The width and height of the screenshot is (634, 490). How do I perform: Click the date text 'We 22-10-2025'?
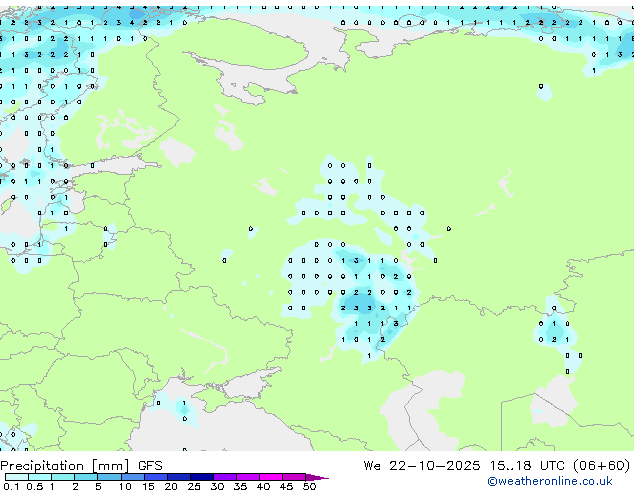pyautogui.click(x=422, y=466)
